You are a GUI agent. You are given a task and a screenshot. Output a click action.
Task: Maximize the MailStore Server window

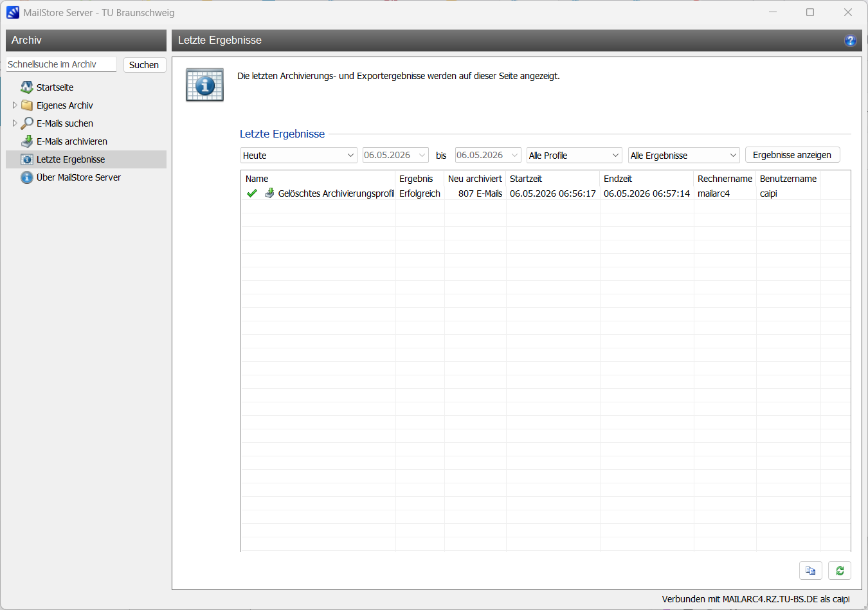point(810,12)
